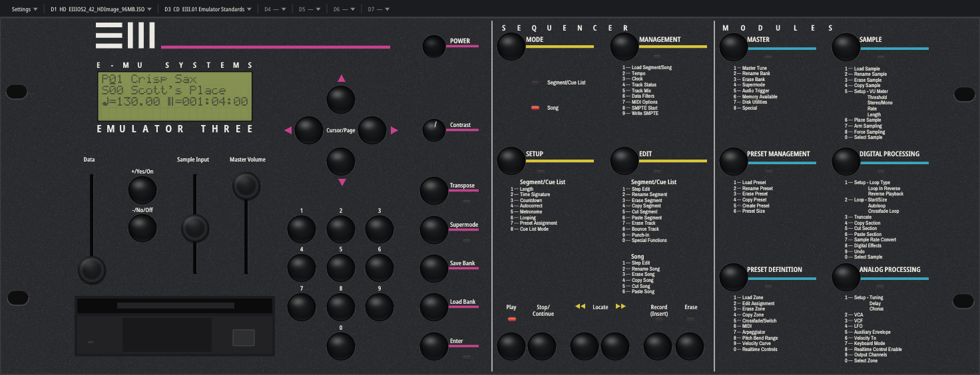
Task: Expand the D5 drive dropdown
Action: coord(310,9)
